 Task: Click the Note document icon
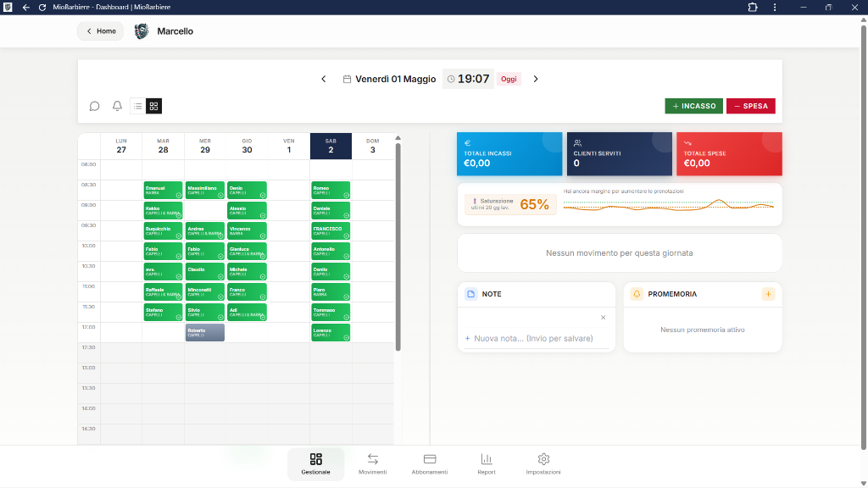471,294
